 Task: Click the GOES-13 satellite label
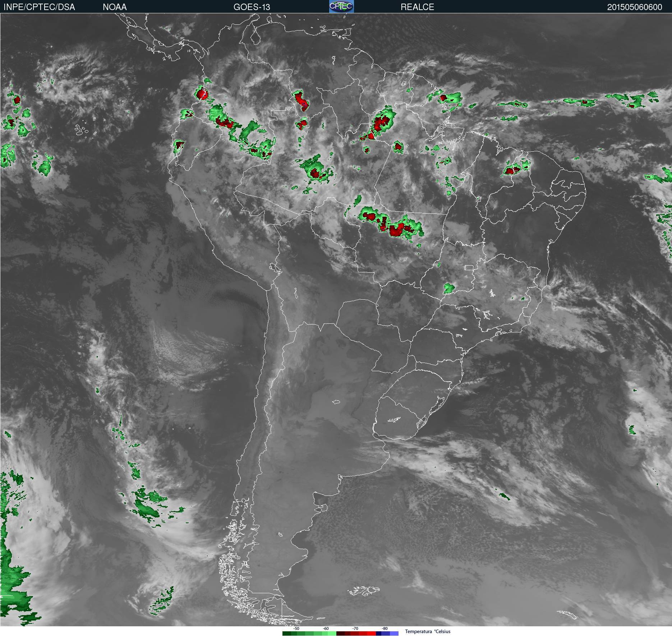point(252,7)
